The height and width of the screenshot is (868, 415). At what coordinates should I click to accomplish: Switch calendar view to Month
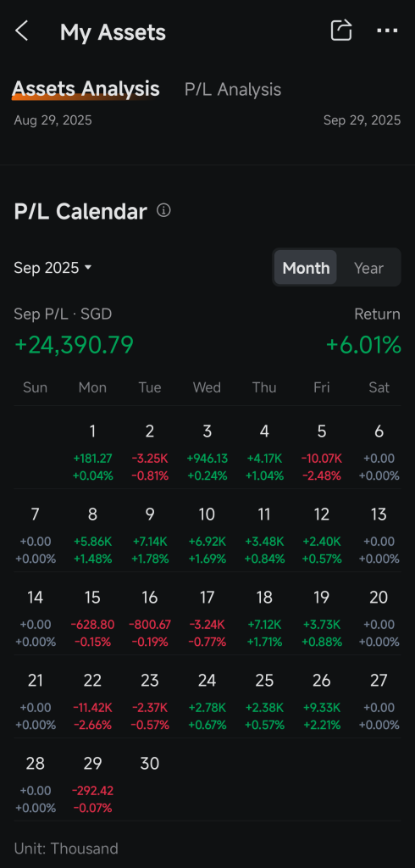pyautogui.click(x=306, y=268)
